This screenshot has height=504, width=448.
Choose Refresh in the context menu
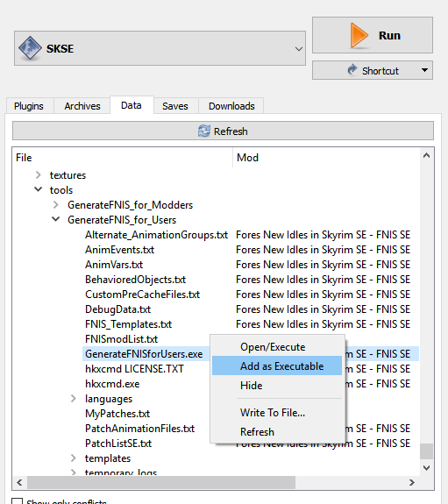click(x=277, y=431)
